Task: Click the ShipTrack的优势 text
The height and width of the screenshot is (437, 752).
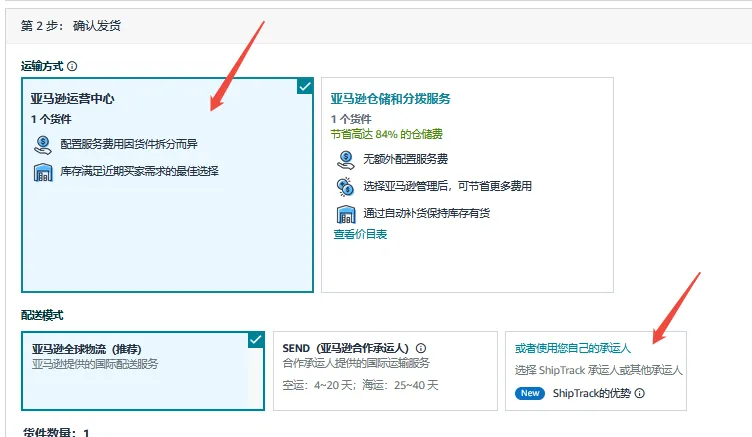Action: (x=592, y=393)
